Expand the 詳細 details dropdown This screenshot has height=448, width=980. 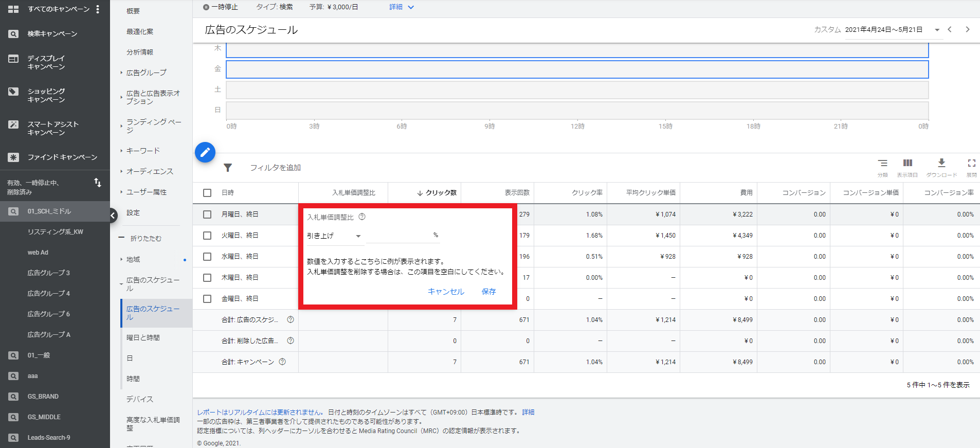pyautogui.click(x=402, y=7)
